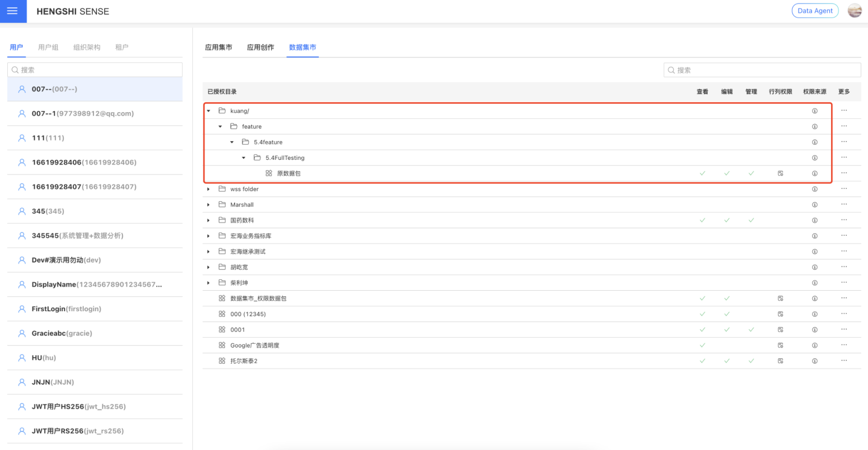Click row-column permission icon for 0001
Screen dimensions: 868x450
(780, 330)
